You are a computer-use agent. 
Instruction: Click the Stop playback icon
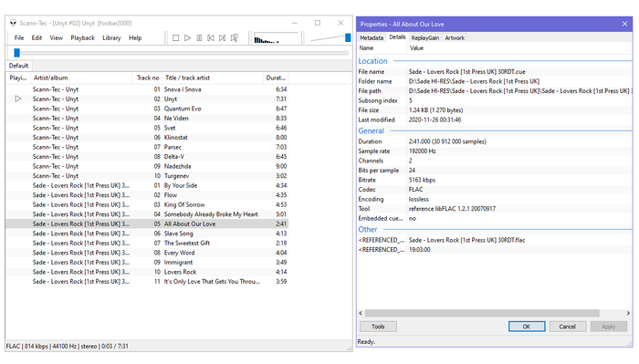[175, 38]
